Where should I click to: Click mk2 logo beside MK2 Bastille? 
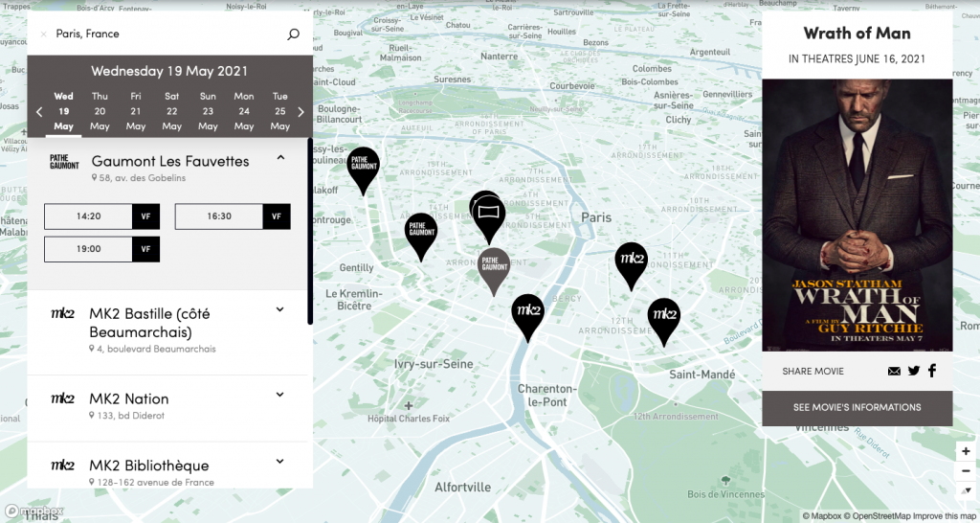62,313
